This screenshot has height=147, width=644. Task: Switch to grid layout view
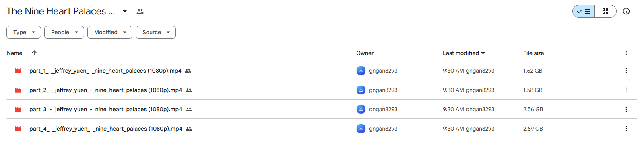point(605,11)
